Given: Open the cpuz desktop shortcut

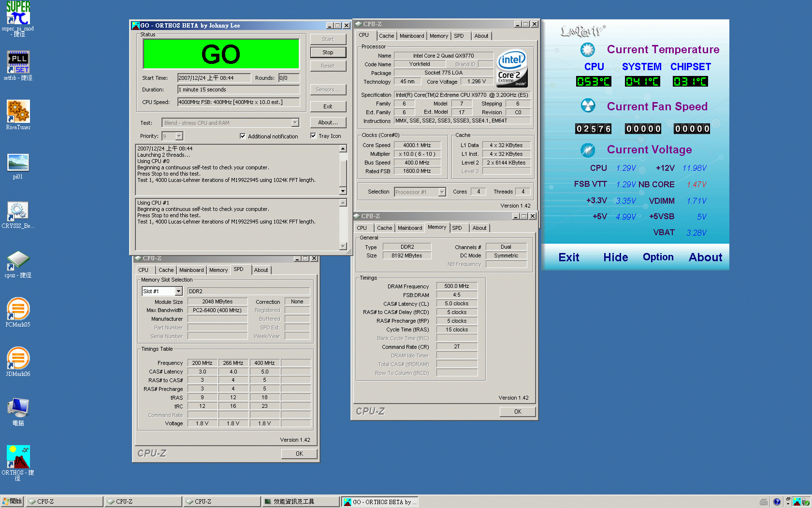Looking at the screenshot, I should point(18,264).
